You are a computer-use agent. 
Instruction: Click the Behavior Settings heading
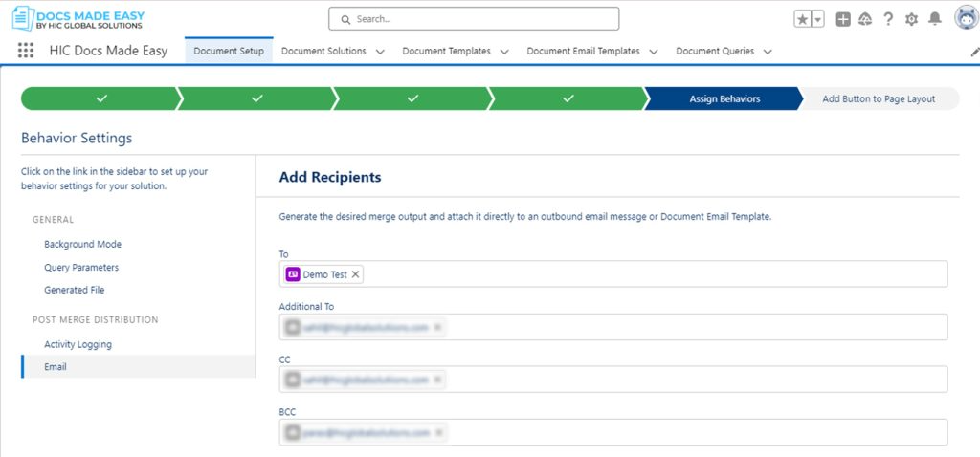pyautogui.click(x=77, y=138)
